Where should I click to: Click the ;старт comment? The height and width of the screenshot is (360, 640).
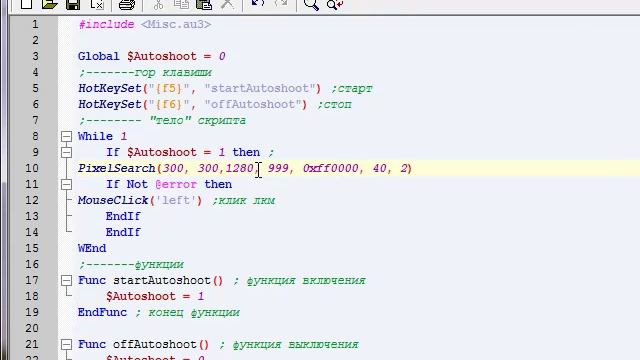point(352,89)
